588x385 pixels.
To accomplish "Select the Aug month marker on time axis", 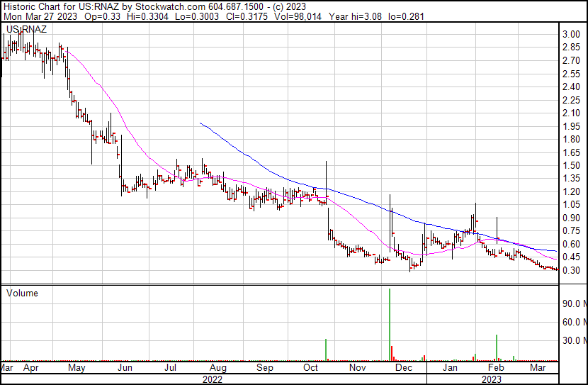I will click(217, 368).
